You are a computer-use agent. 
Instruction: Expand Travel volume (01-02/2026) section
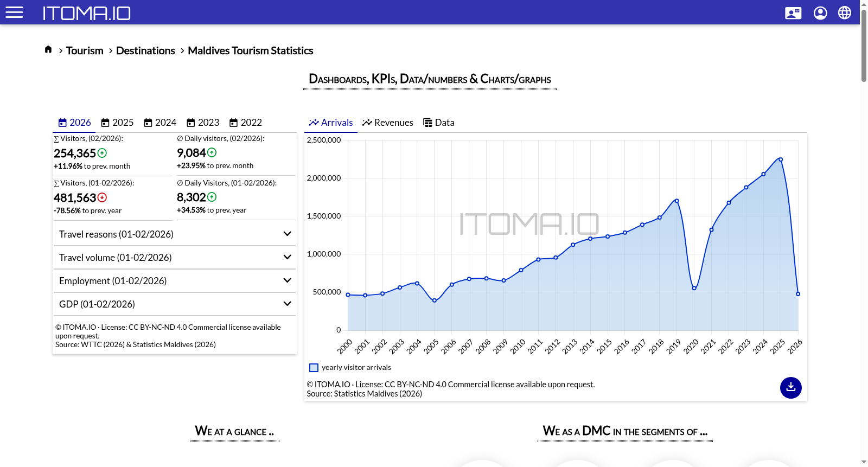(175, 258)
